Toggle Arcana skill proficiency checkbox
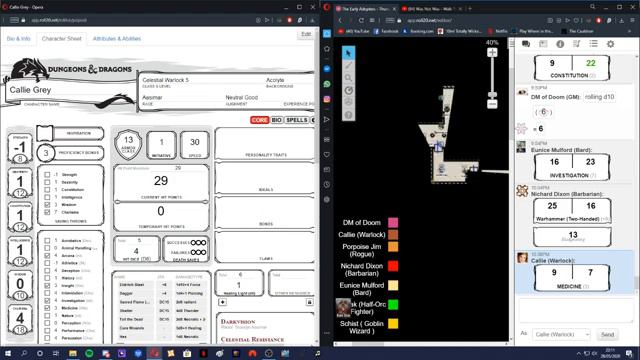640x360 pixels. pos(47,256)
